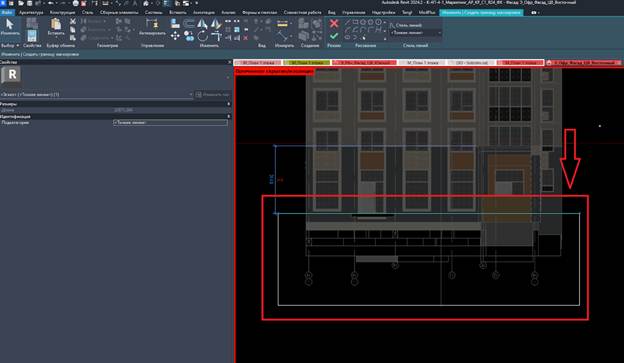Select the Modify arrow tool
624x363 pixels.
click(10, 27)
